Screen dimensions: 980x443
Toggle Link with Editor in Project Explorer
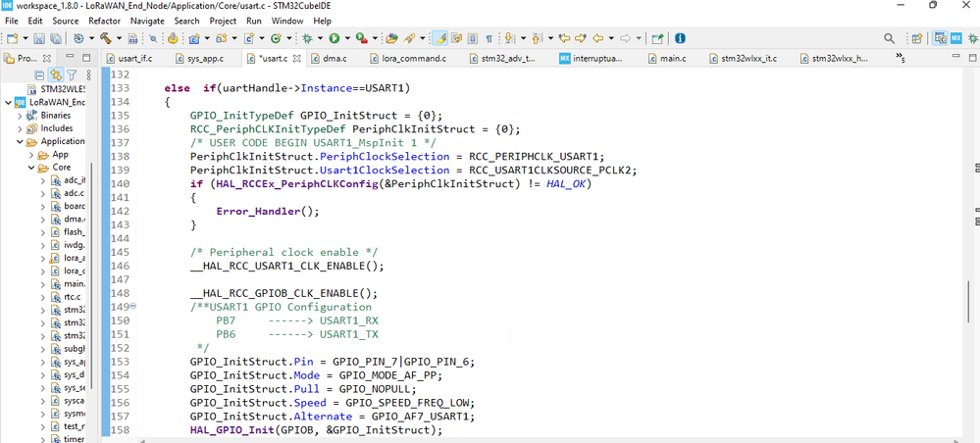56,75
